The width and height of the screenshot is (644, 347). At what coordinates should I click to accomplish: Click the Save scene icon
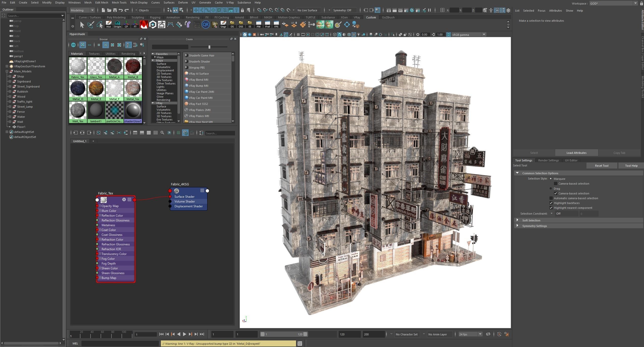point(115,10)
